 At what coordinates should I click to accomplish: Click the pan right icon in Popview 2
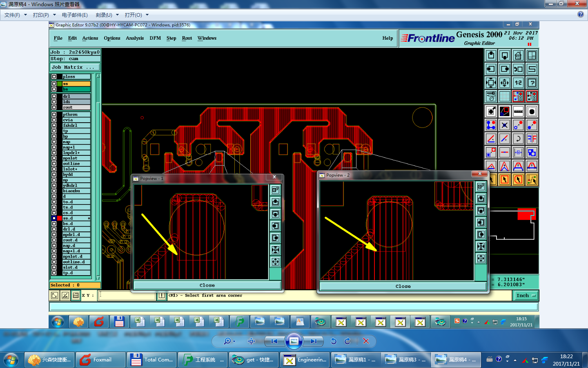coord(481,234)
